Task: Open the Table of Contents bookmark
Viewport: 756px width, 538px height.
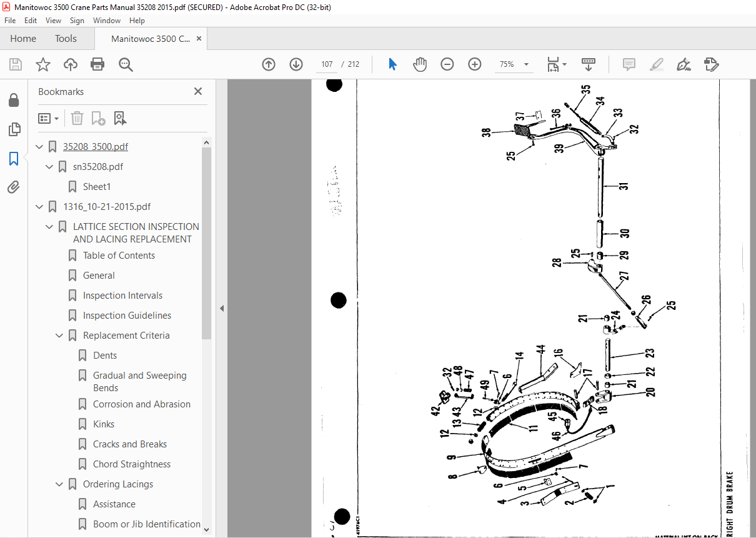Action: click(x=119, y=256)
